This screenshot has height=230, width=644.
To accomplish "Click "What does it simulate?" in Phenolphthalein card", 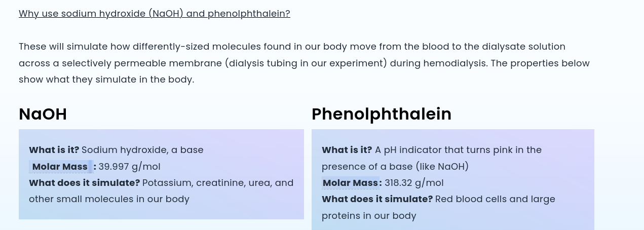I will 377,199.
